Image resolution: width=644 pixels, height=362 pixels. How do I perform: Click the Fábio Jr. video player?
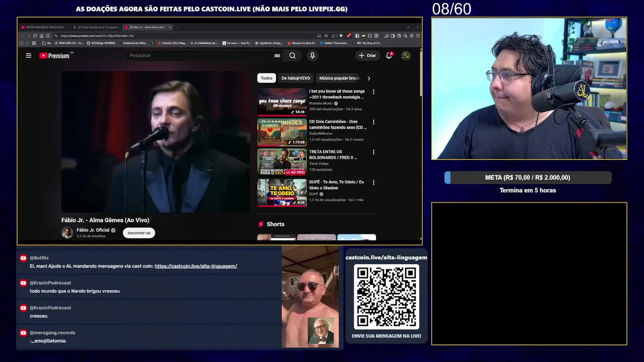[156, 141]
